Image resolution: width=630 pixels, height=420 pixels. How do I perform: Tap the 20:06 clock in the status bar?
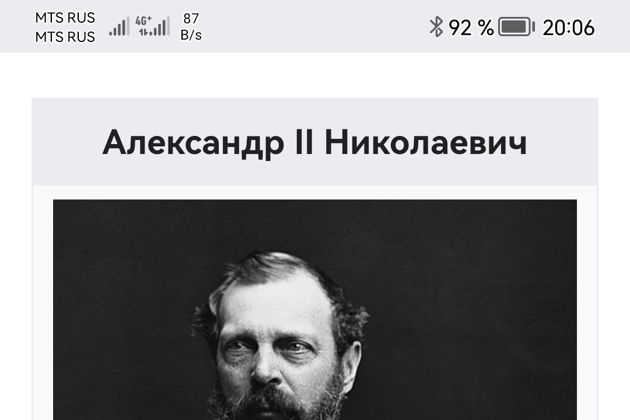click(569, 28)
